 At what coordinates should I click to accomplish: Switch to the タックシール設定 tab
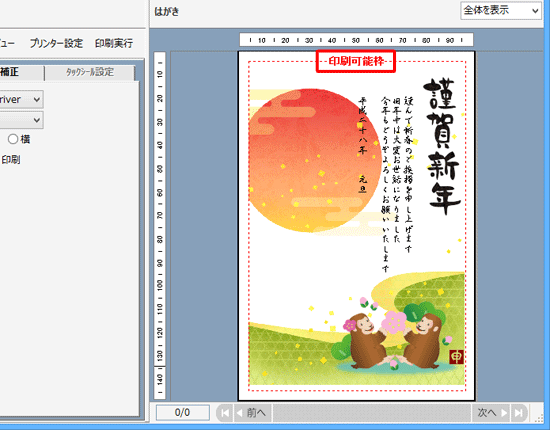point(90,72)
